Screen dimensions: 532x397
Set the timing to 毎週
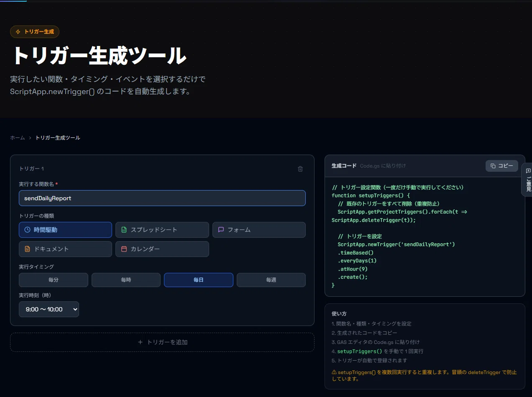(x=271, y=280)
